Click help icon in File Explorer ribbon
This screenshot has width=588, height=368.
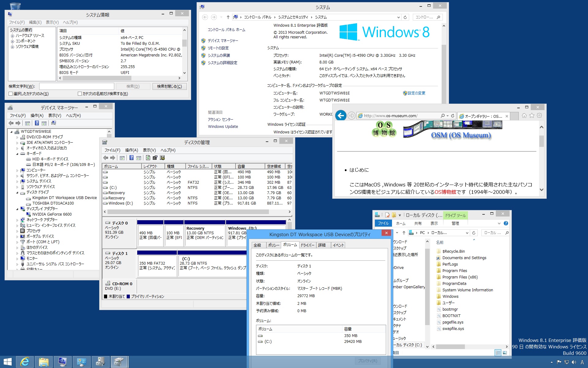point(506,223)
